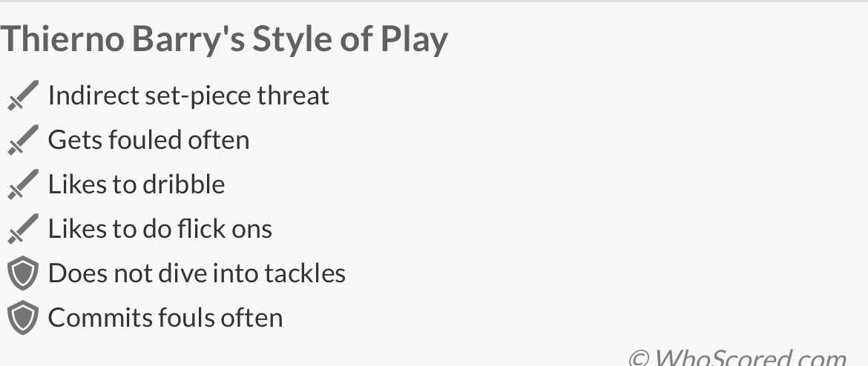Image resolution: width=868 pixels, height=366 pixels.
Task: Click the word tackles in the defensive trait
Action: tap(307, 273)
